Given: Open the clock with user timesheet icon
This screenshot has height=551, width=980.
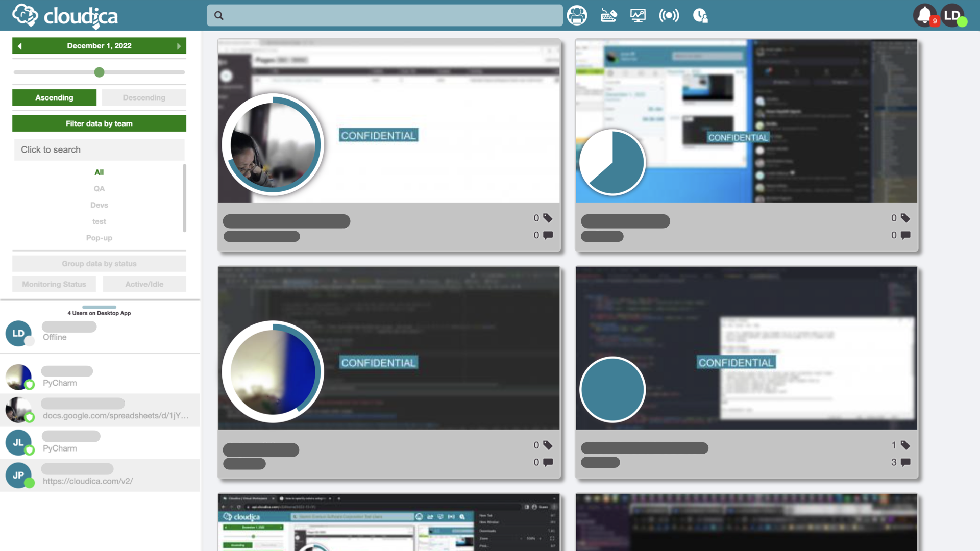Looking at the screenshot, I should pyautogui.click(x=700, y=15).
